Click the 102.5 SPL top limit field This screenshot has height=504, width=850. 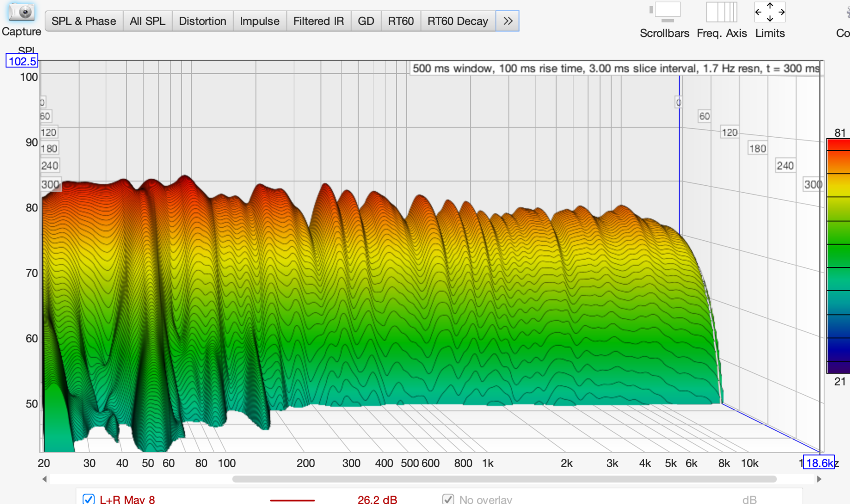click(22, 61)
